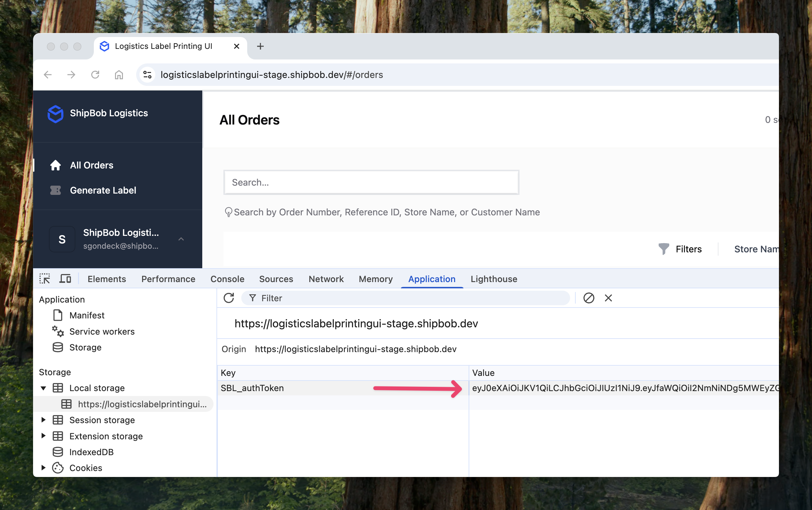Click the orders Search input field

click(371, 182)
